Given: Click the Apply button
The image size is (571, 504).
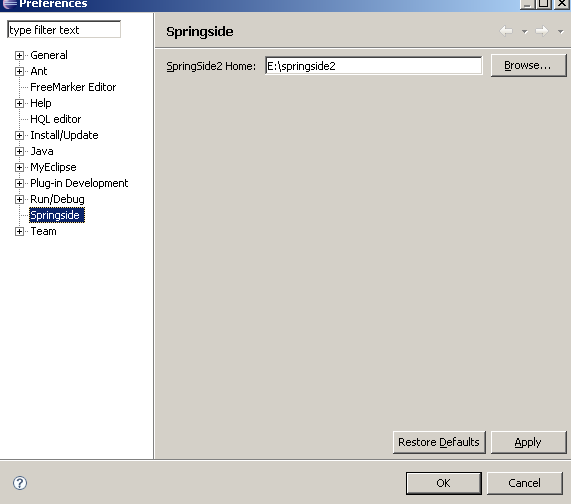Looking at the screenshot, I should [528, 442].
